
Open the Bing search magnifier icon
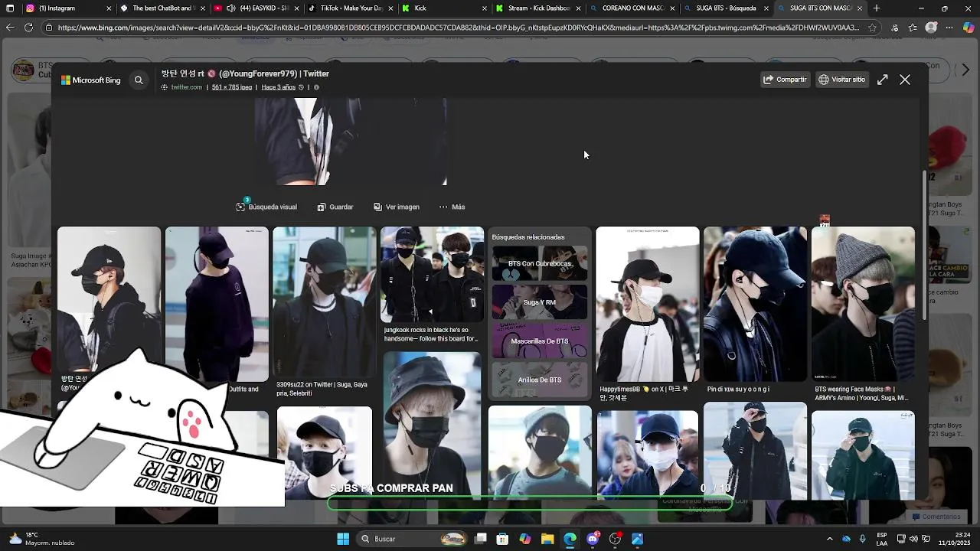(x=139, y=80)
